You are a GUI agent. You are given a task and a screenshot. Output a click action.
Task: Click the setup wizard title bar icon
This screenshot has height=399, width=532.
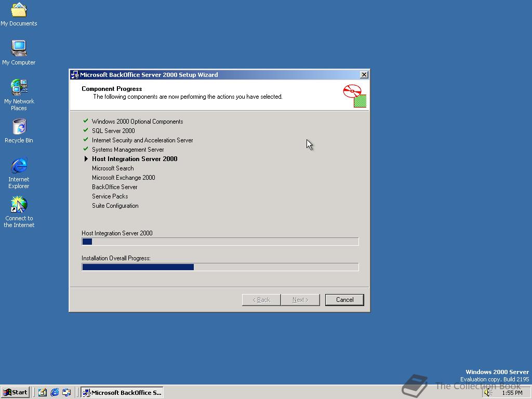75,75
